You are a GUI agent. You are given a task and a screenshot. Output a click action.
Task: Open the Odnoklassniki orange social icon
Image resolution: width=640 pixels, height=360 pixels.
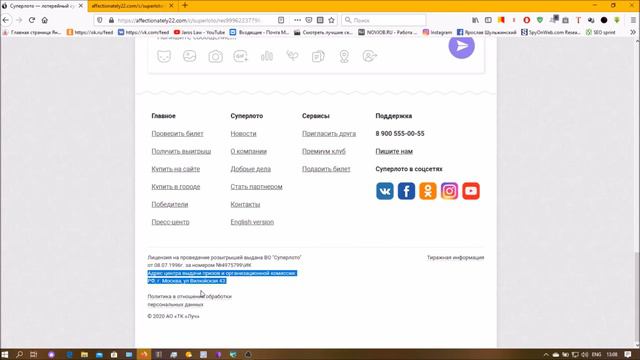428,191
